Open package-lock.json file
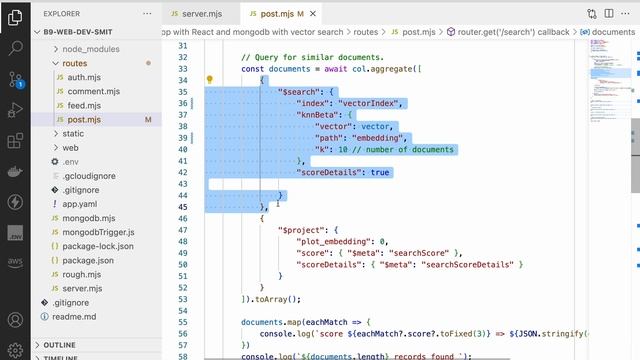Screen dimensions: 640x360 click(98, 246)
